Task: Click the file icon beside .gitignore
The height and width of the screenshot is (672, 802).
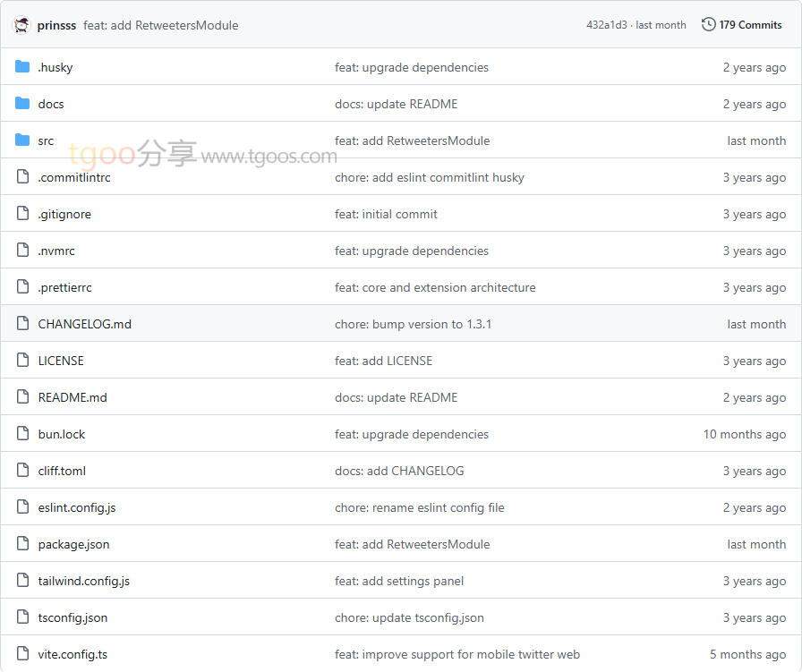Action: (x=22, y=214)
